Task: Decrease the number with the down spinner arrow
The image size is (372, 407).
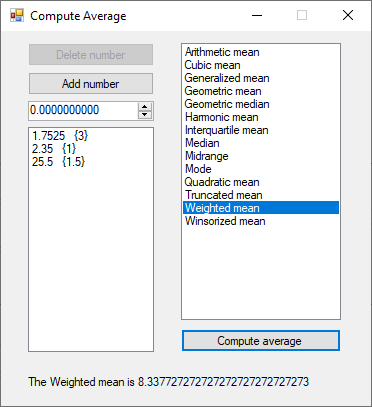Action: point(145,115)
